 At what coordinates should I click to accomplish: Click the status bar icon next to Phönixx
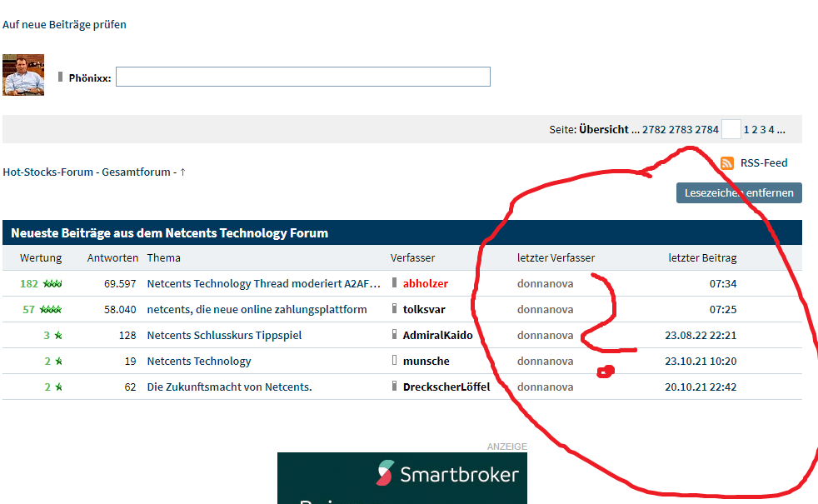point(62,75)
